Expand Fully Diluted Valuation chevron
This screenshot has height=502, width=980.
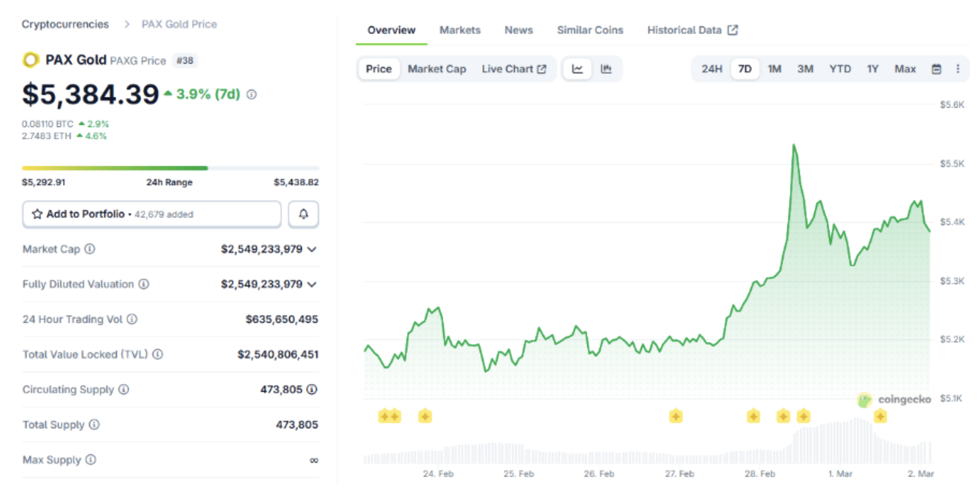pyautogui.click(x=312, y=284)
